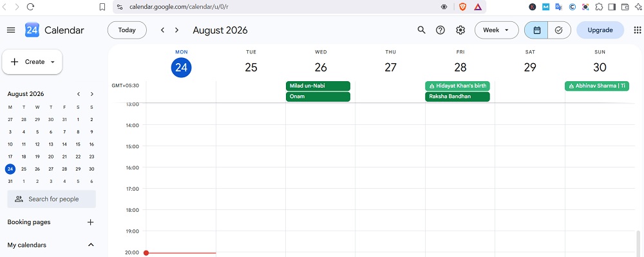The width and height of the screenshot is (644, 257).
Task: Click the Search for people field
Action: [x=52, y=199]
